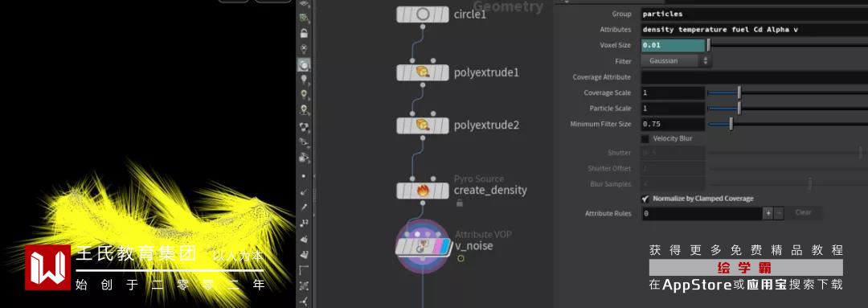Enable the Velocity Blur checkbox
This screenshot has height=308, width=868.
(x=645, y=138)
